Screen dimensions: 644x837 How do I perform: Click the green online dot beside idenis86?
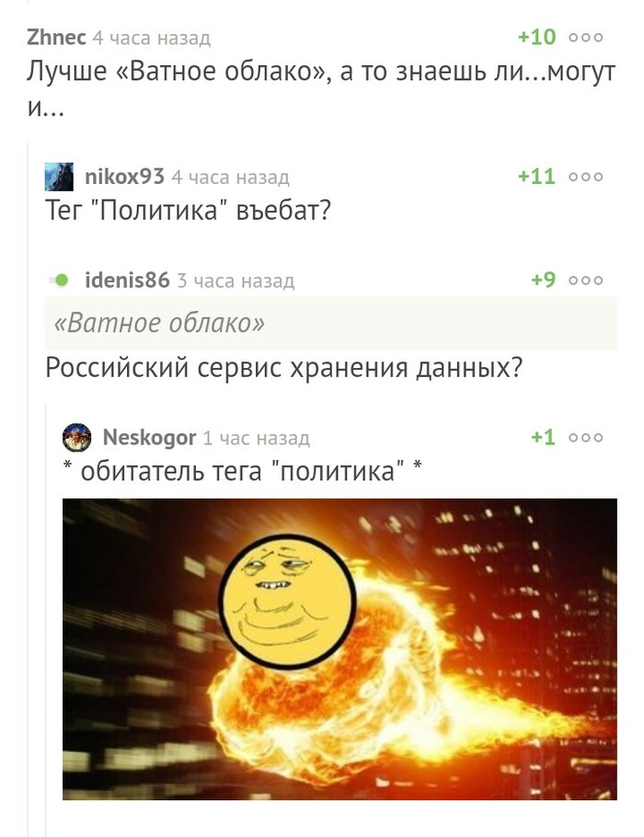[62, 280]
